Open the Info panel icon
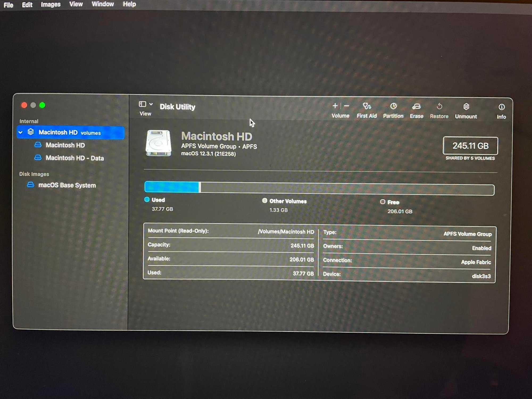 coord(501,107)
